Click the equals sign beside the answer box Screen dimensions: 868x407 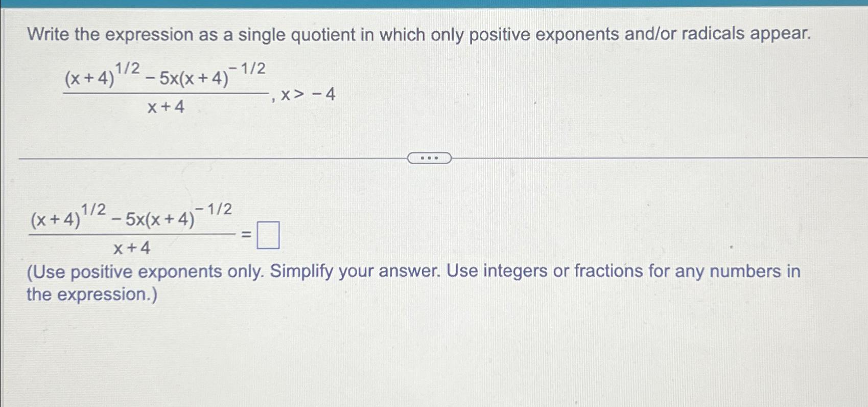click(246, 234)
